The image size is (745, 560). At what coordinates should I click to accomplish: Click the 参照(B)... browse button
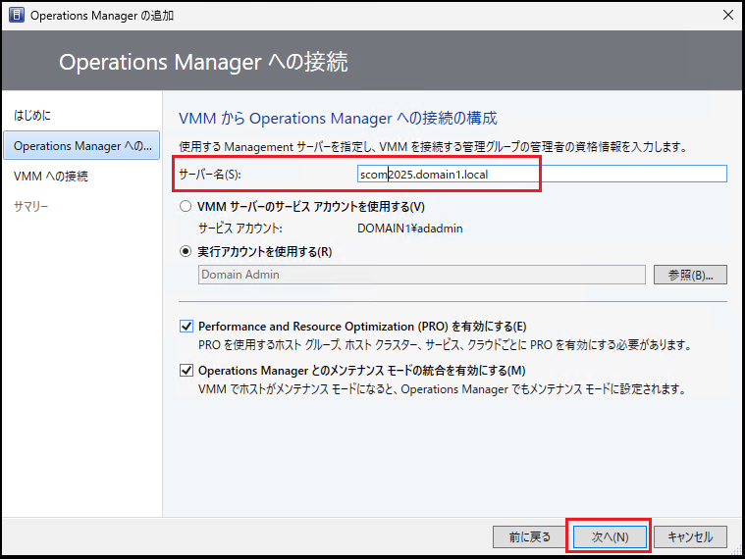click(x=690, y=275)
